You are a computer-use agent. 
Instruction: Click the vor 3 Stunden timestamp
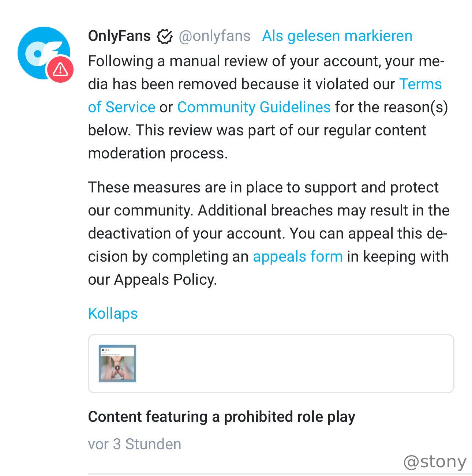tap(134, 444)
